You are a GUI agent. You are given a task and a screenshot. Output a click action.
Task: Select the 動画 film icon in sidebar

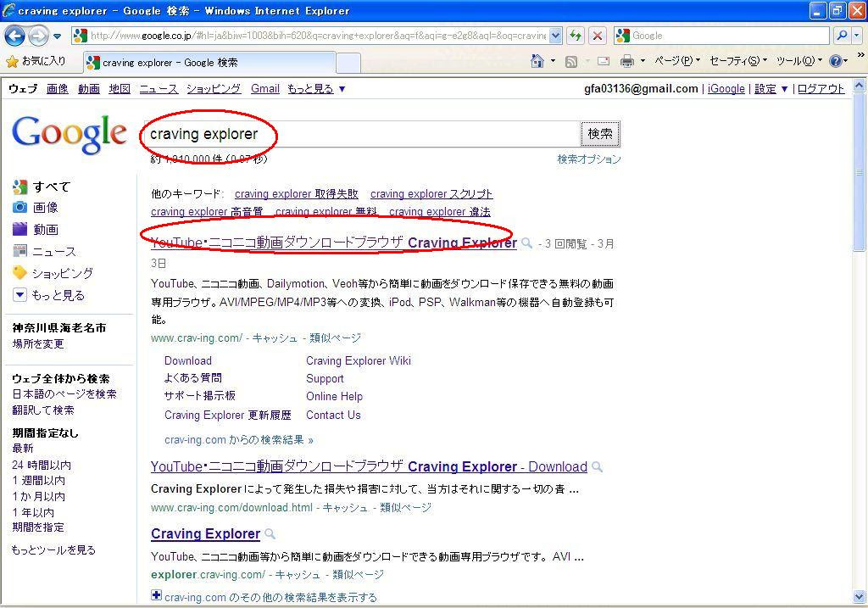pyautogui.click(x=20, y=229)
